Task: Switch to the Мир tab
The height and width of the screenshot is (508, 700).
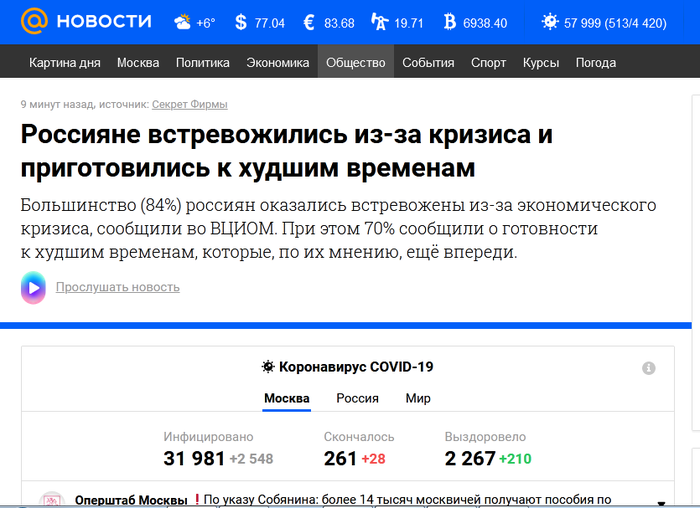Action: tap(418, 398)
